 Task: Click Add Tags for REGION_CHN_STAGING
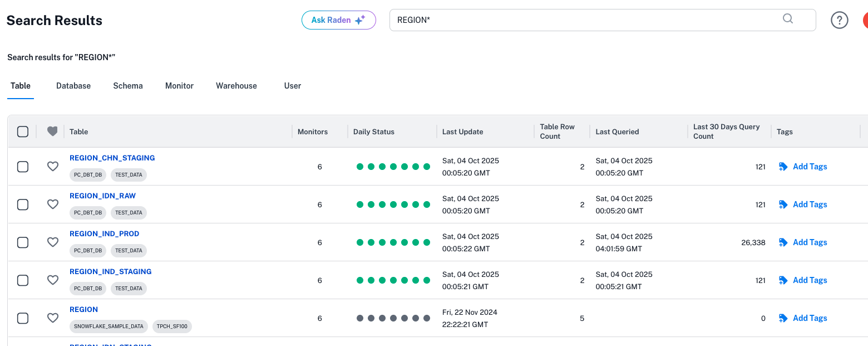(x=810, y=167)
